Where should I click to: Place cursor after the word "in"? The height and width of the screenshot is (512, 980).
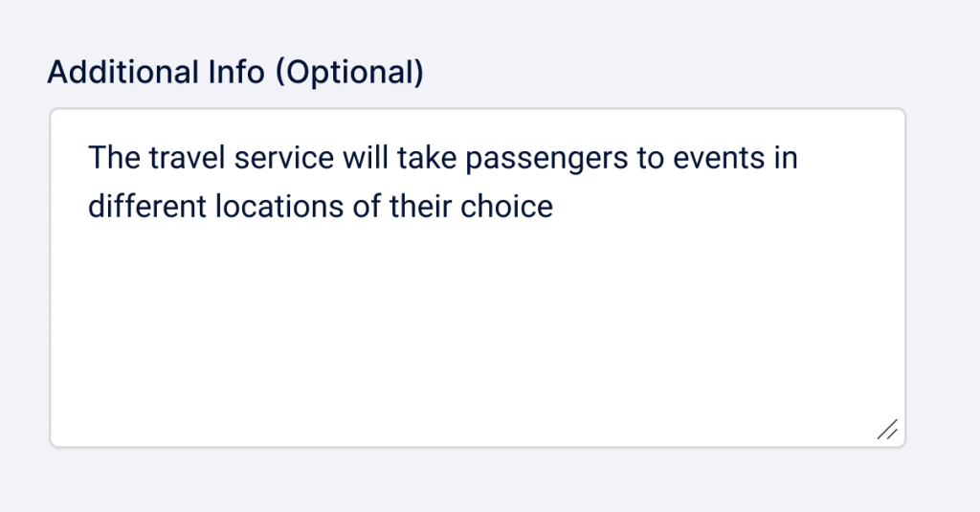pyautogui.click(x=798, y=157)
